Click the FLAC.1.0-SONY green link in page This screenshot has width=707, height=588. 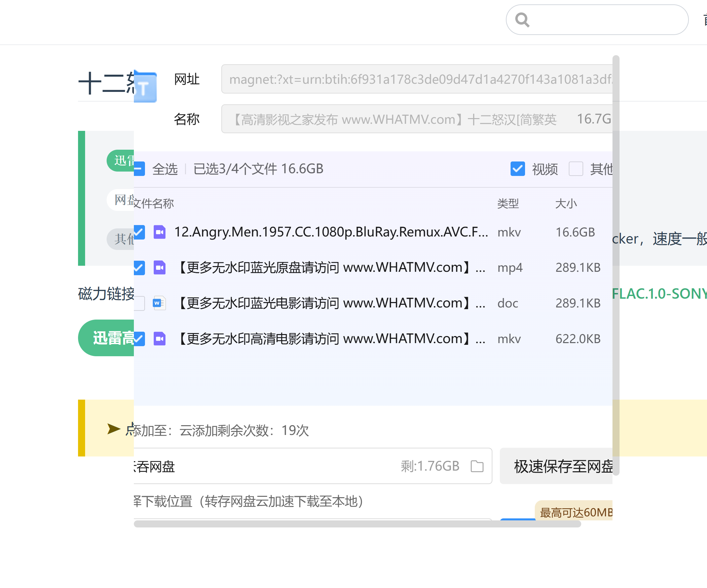(660, 294)
